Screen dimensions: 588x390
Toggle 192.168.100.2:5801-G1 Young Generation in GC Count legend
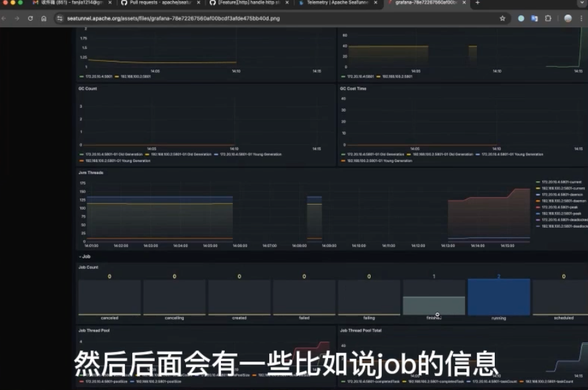[118, 161]
